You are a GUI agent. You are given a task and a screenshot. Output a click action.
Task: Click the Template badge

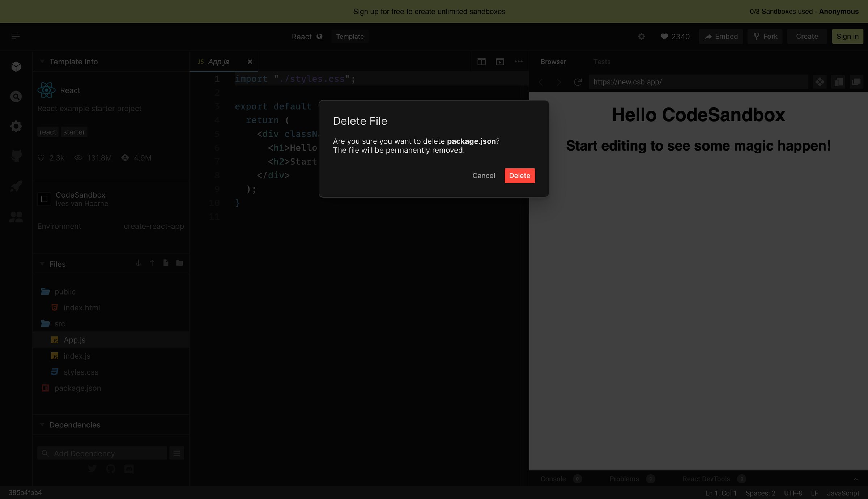pyautogui.click(x=350, y=37)
